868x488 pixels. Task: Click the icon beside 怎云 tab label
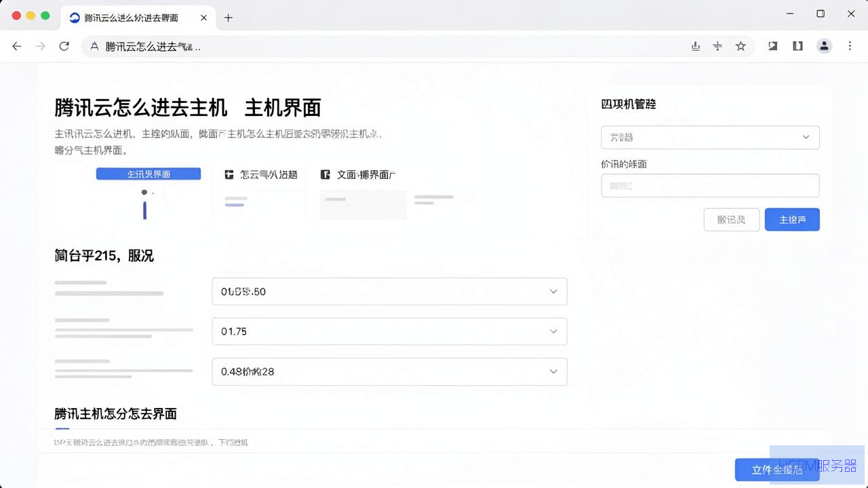pos(229,174)
